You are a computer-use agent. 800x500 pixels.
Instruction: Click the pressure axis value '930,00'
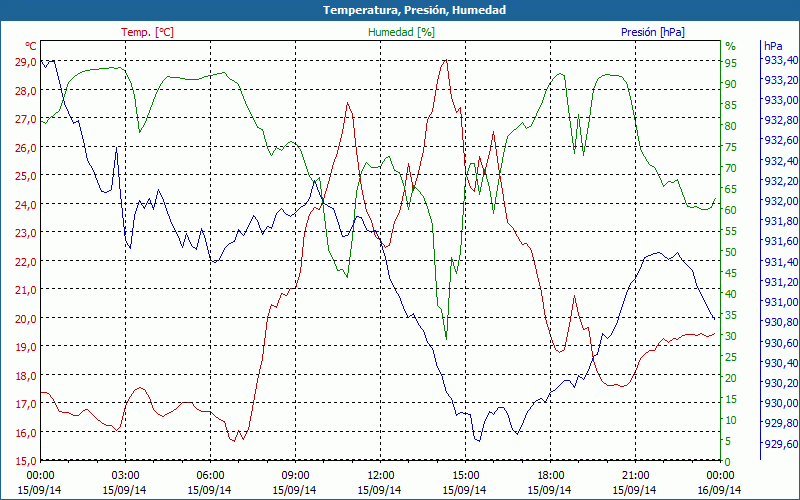[x=781, y=403]
